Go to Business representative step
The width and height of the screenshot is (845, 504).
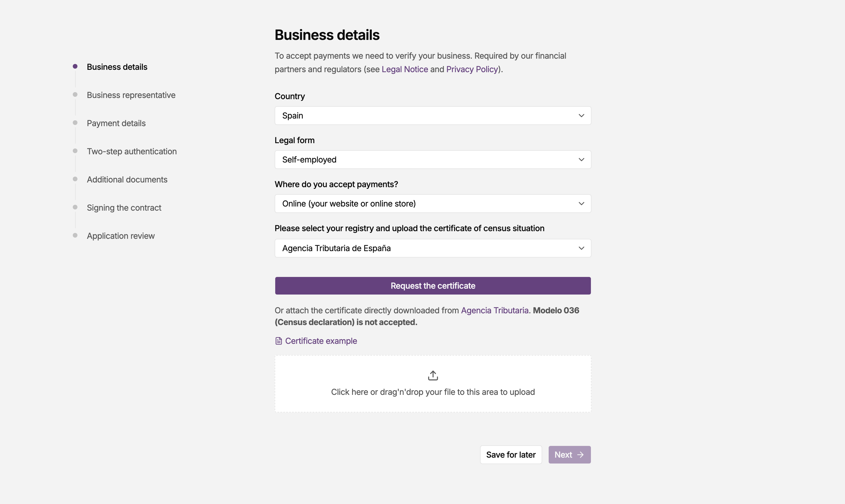131,95
